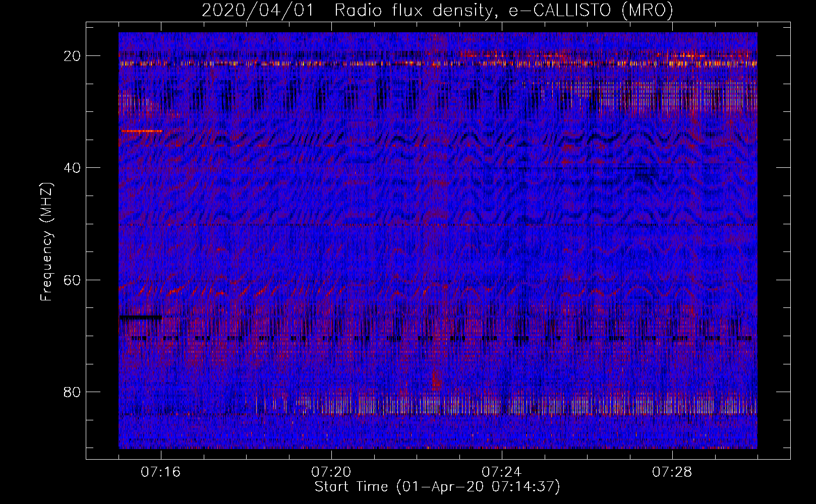This screenshot has height=504, width=816.
Task: Click the 80 MHz frequency tick label
Action: coord(72,392)
